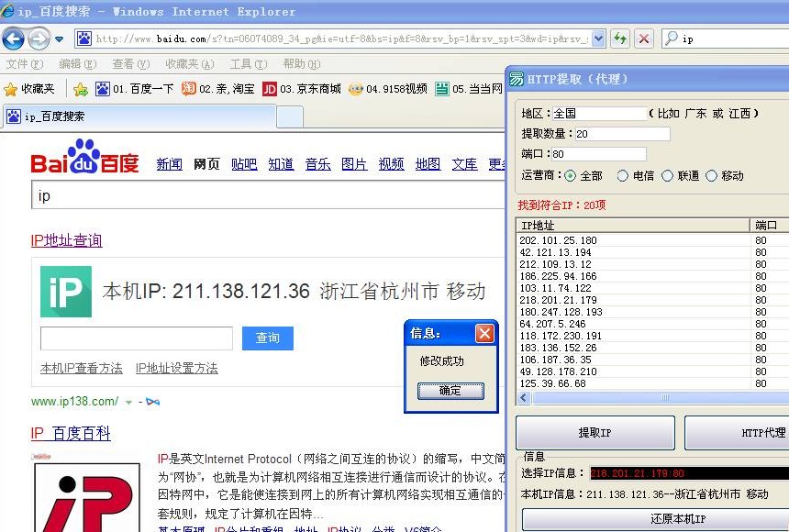Click the Baidu logo
789x532 pixels.
84,157
